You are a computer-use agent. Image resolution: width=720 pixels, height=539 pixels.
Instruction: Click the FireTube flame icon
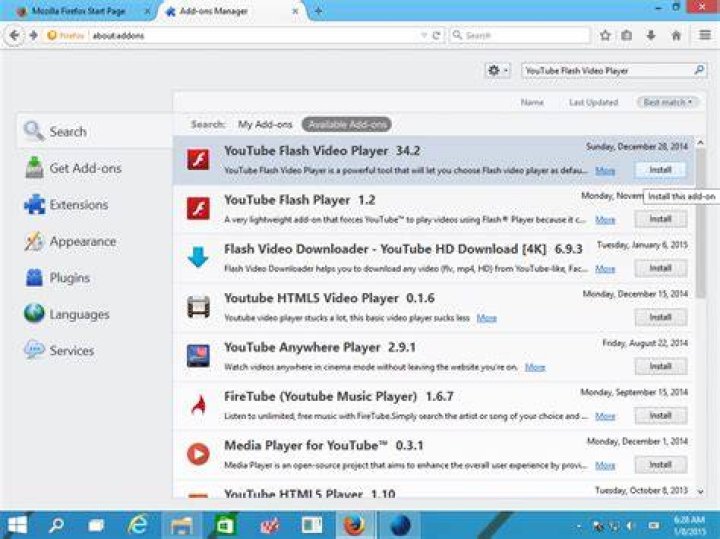(x=198, y=404)
